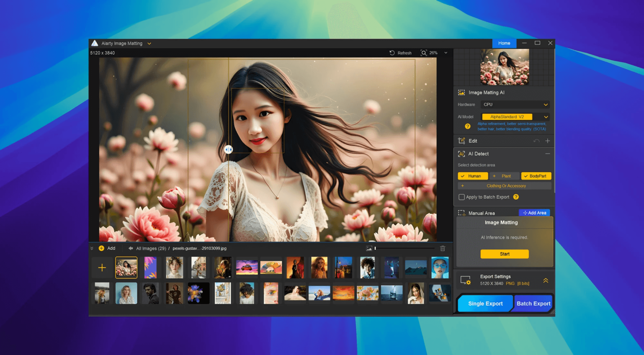This screenshot has height=355, width=644.
Task: Click the Single Export button
Action: tap(485, 304)
